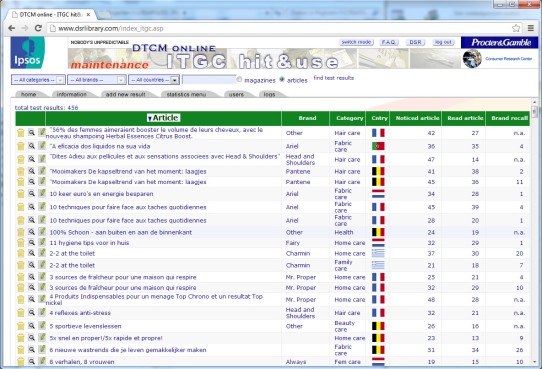Image resolution: width=542 pixels, height=369 pixels.
Task: Click Belgium flag in '100% Schoon' row
Action: 378,232
